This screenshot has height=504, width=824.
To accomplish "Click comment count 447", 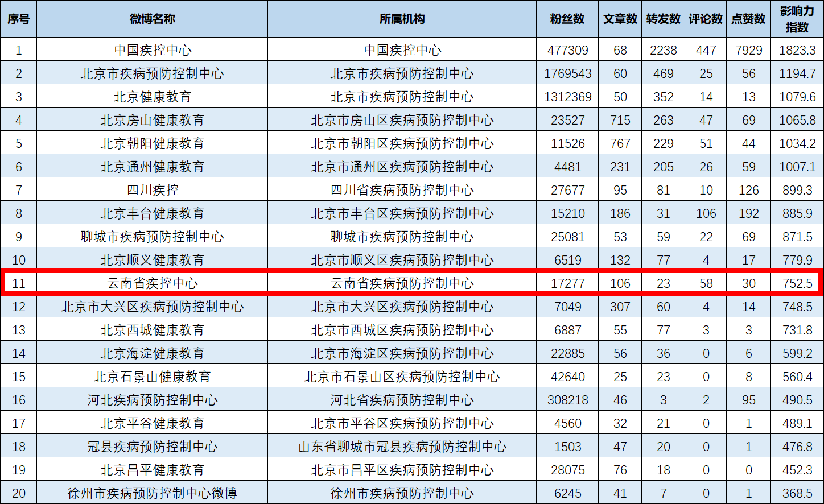I will [x=706, y=50].
